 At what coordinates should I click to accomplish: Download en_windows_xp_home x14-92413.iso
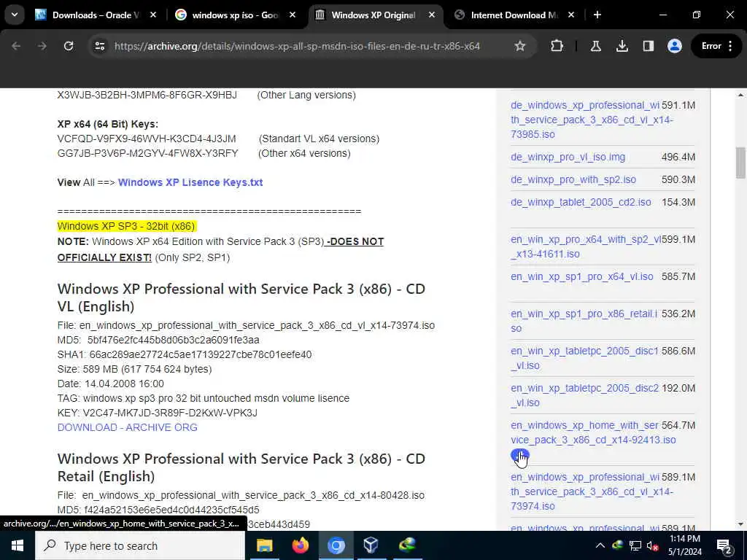click(593, 432)
